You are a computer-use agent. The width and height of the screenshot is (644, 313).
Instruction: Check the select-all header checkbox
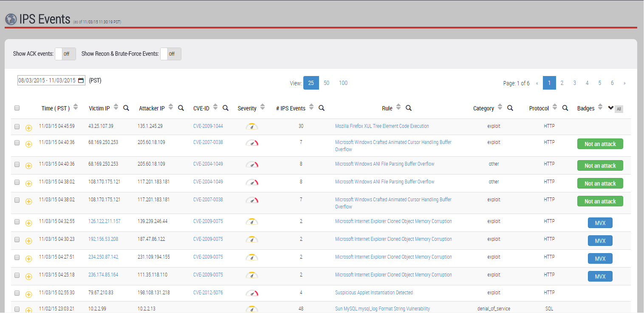(17, 108)
